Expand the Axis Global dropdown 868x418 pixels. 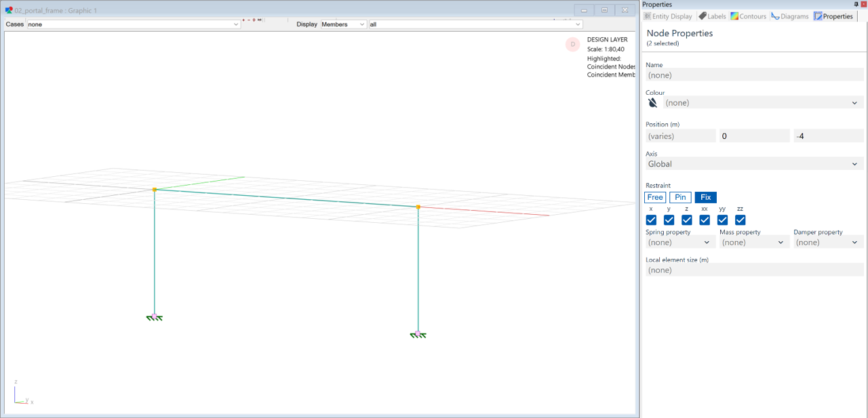pyautogui.click(x=755, y=164)
